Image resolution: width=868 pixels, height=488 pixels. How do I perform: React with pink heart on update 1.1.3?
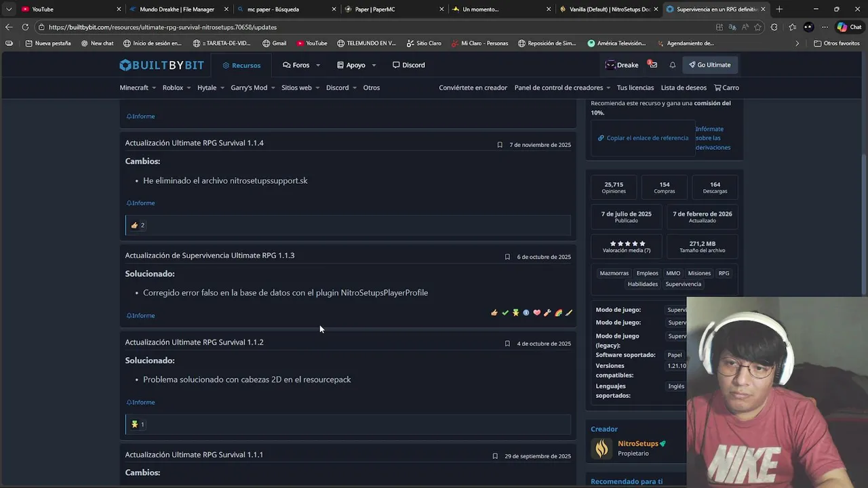pos(537,312)
